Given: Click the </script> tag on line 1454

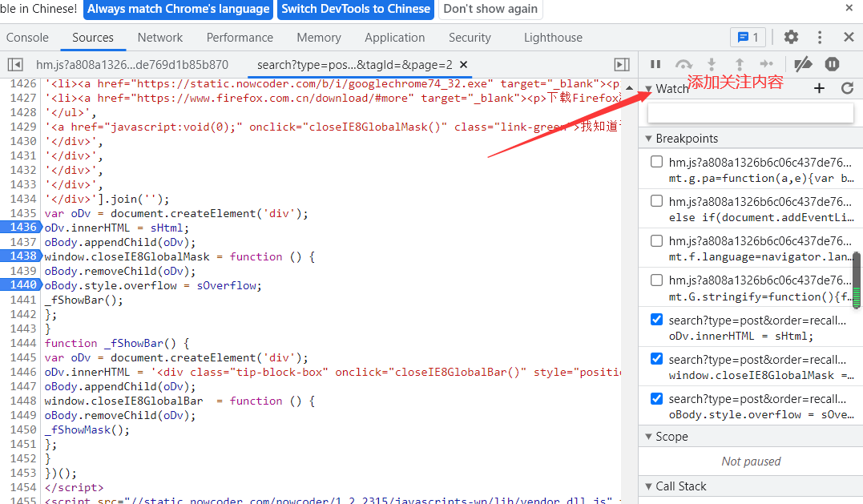Looking at the screenshot, I should (x=74, y=487).
